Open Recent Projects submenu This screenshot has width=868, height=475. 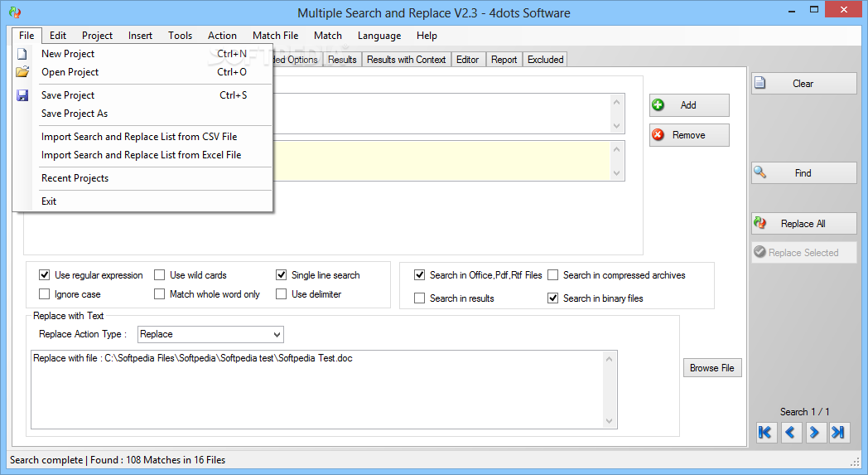pyautogui.click(x=142, y=178)
